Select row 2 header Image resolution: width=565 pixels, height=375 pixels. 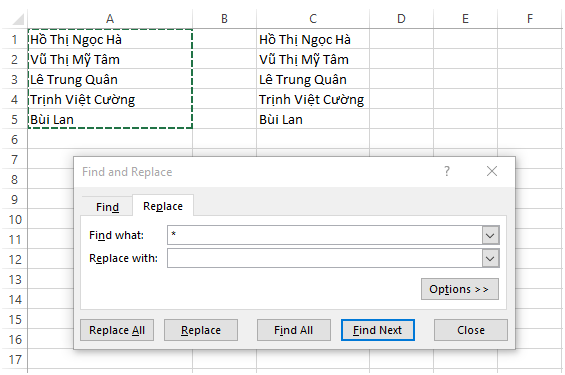[14, 59]
